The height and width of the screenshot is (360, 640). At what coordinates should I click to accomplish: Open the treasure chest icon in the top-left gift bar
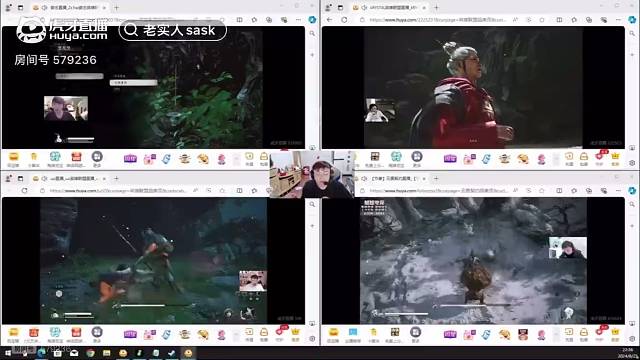click(13, 159)
